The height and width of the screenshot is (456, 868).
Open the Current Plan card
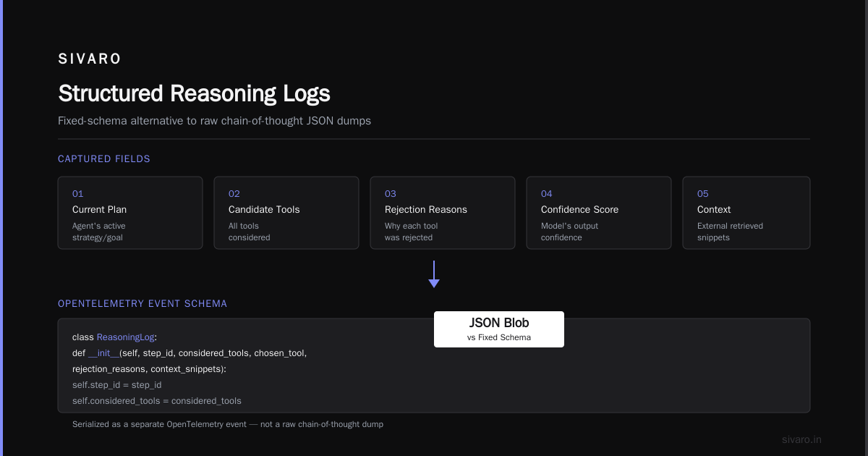[x=130, y=213]
